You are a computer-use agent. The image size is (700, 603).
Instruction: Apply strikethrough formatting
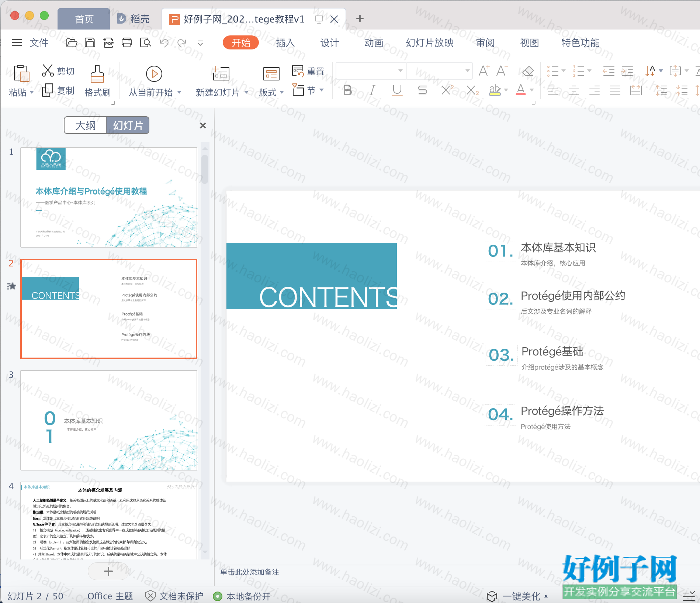coord(423,90)
